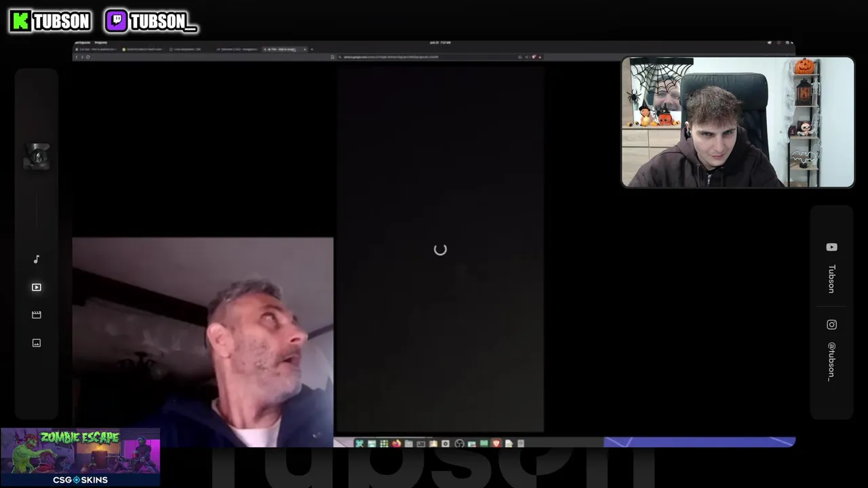Image resolution: width=868 pixels, height=488 pixels.
Task: Switch to the second browser tab
Action: 143,49
